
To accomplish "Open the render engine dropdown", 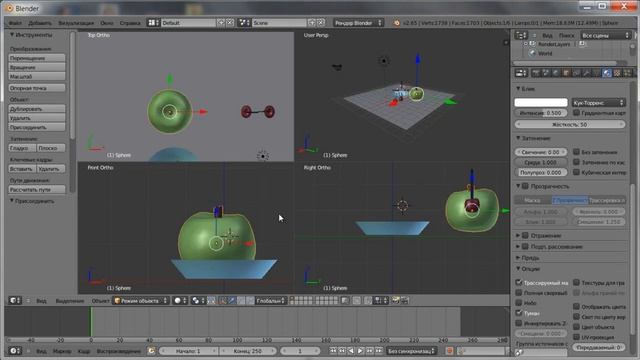I will pyautogui.click(x=358, y=23).
